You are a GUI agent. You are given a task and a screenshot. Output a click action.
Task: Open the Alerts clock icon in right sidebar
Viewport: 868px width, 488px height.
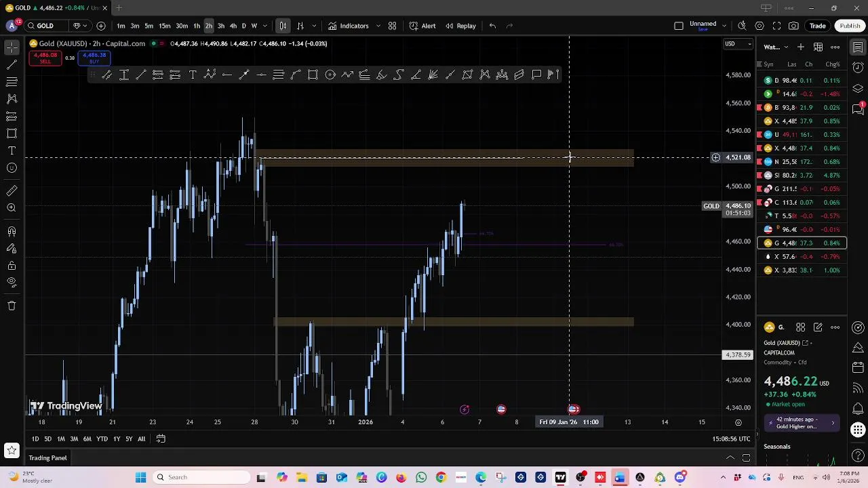(x=858, y=68)
